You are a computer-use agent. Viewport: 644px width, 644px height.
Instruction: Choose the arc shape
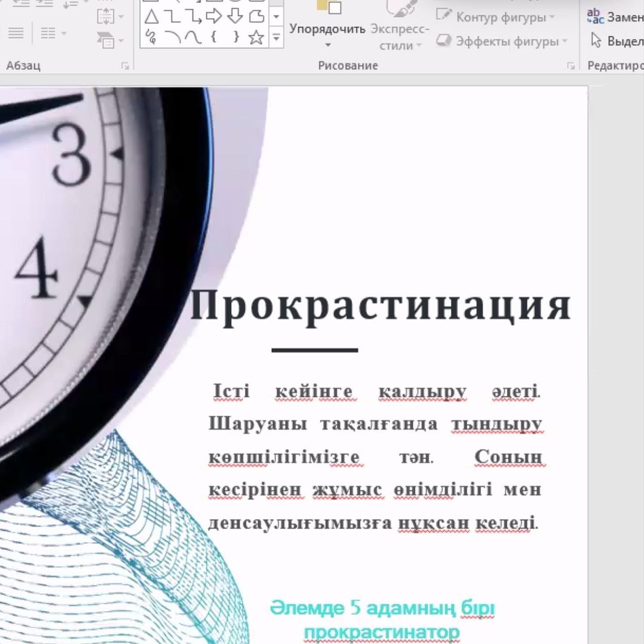tap(172, 38)
